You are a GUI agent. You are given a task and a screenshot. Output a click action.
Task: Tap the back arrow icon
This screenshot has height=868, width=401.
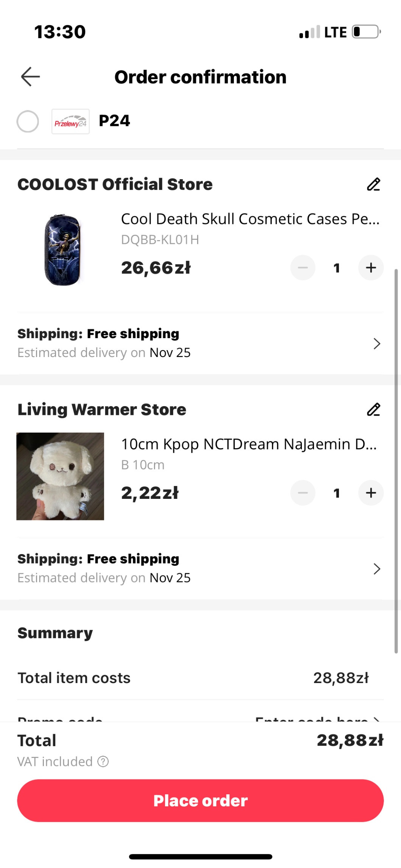coord(30,77)
